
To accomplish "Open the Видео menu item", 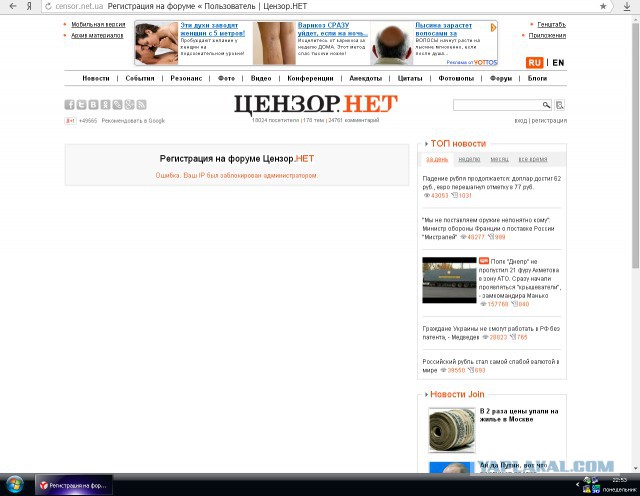I will 261,78.
